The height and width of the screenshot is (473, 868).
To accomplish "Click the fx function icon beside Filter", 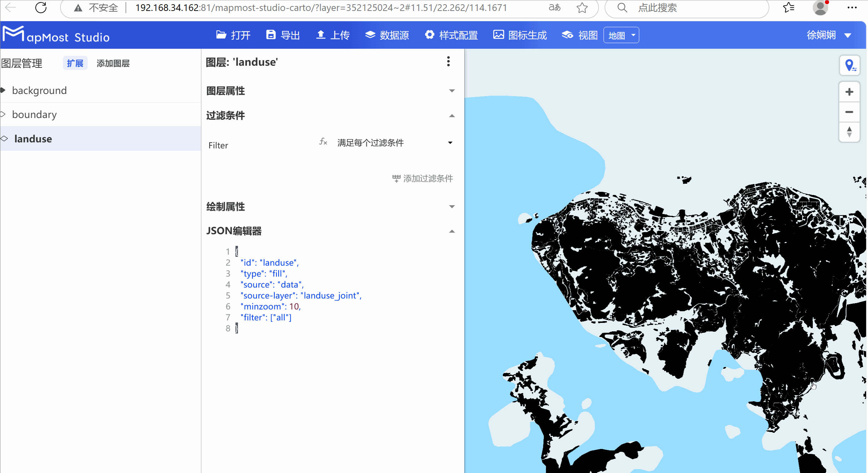I will (x=323, y=142).
